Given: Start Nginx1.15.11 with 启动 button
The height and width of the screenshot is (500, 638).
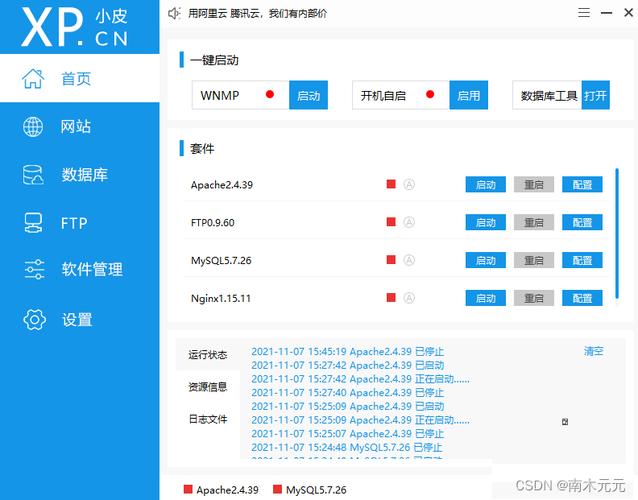Looking at the screenshot, I should (x=485, y=298).
